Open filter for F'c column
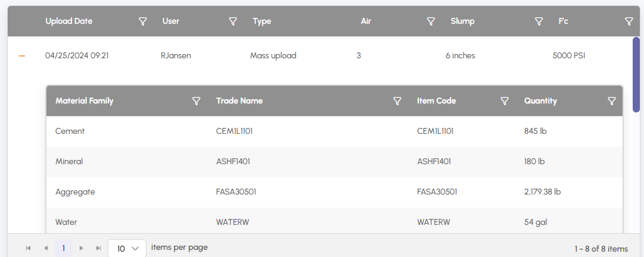Screen dimensions: 644x257 click(x=629, y=21)
